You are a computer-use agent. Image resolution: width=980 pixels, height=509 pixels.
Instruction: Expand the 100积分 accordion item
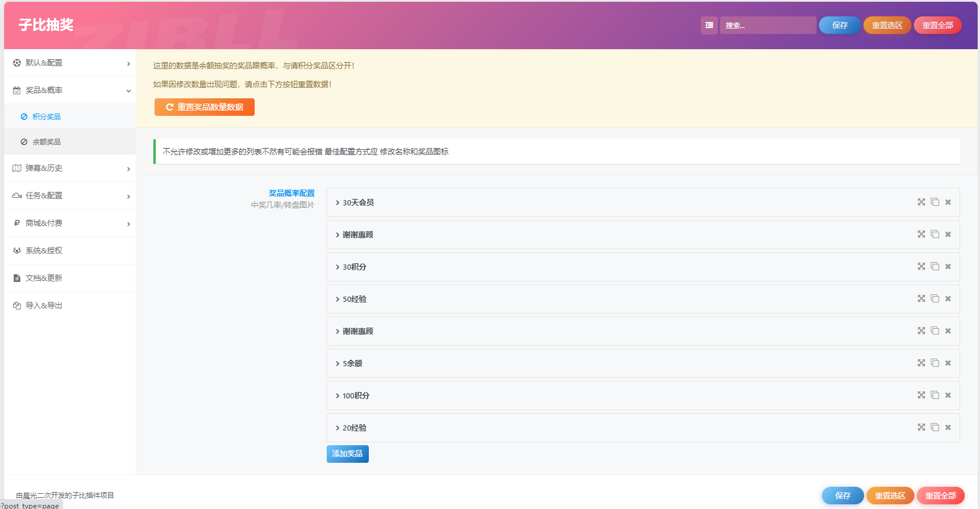coord(356,395)
